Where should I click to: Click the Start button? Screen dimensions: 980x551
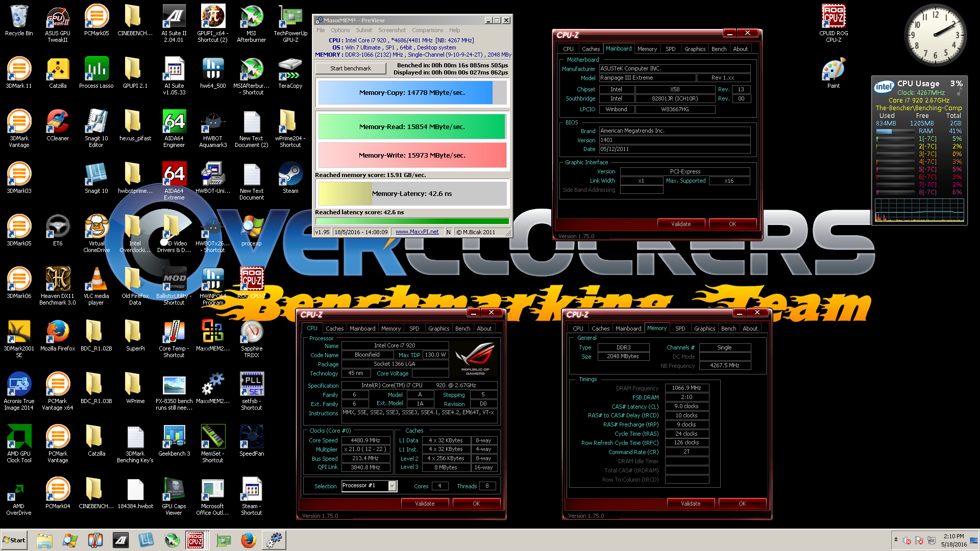coord(14,540)
